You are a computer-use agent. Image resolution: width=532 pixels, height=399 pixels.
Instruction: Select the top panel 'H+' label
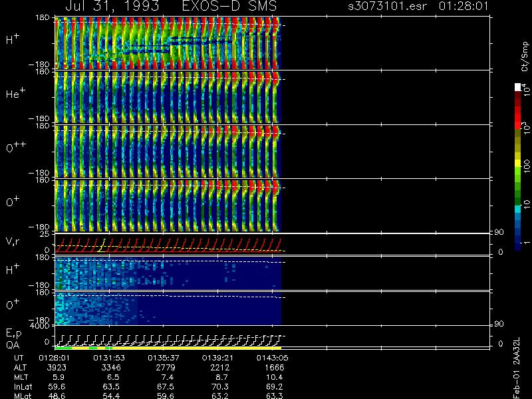(x=13, y=39)
